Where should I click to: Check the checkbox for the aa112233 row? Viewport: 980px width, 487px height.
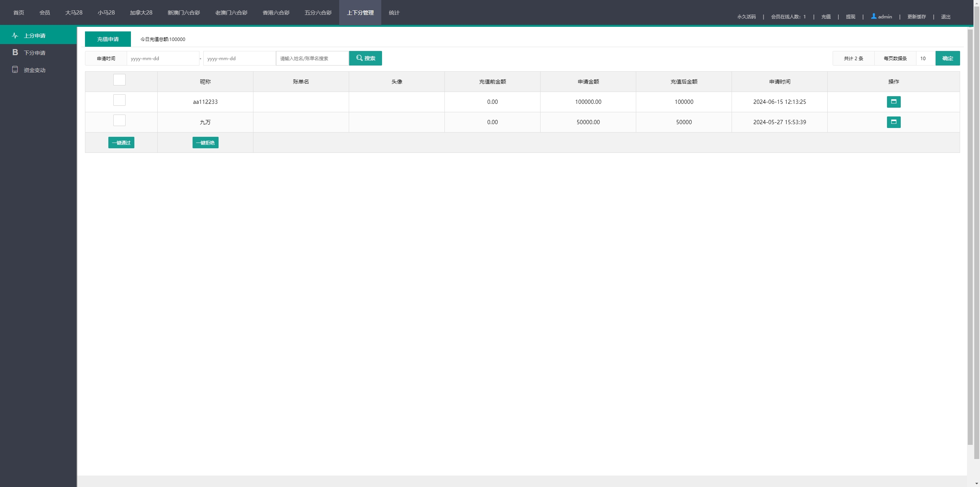[x=119, y=100]
